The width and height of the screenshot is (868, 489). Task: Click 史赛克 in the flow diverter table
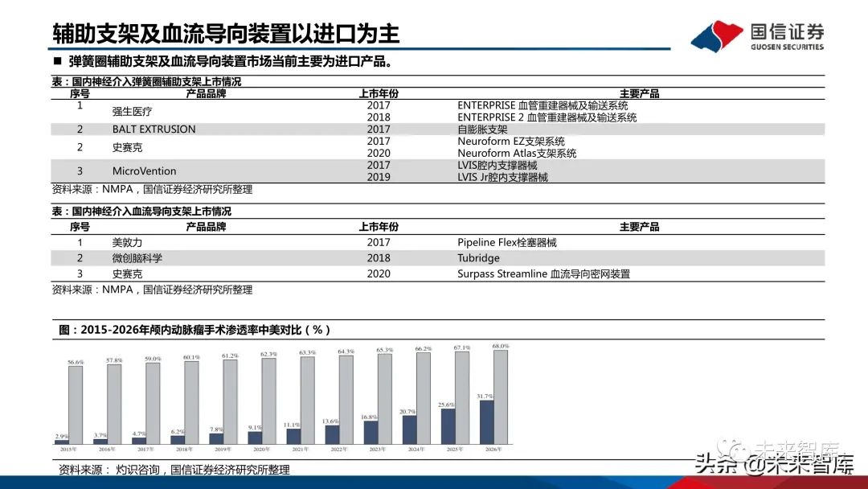127,273
